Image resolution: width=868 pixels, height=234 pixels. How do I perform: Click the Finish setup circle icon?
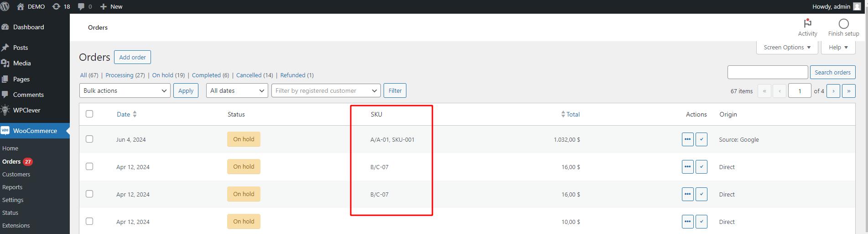pos(843,24)
